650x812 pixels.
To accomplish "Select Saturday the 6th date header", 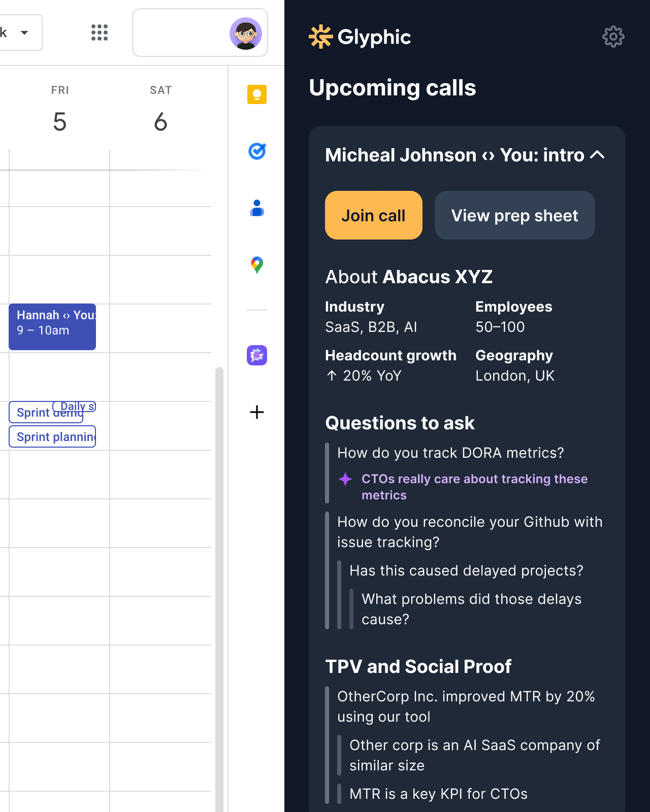I will (x=160, y=122).
